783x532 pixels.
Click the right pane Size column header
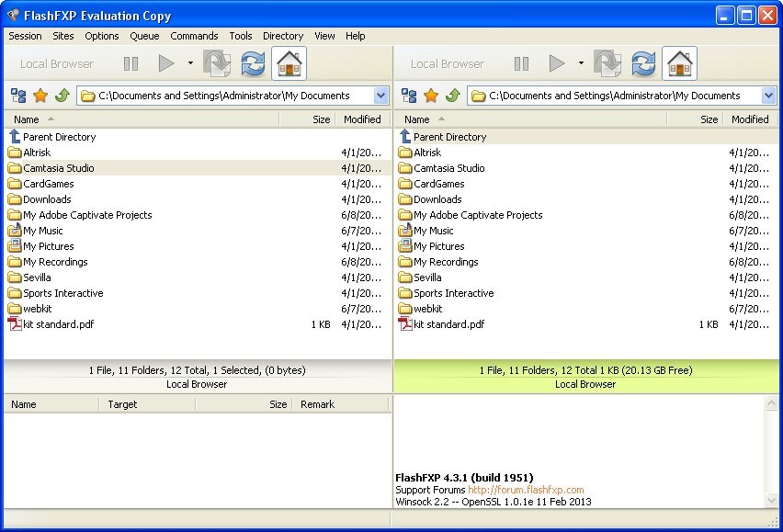(x=709, y=119)
